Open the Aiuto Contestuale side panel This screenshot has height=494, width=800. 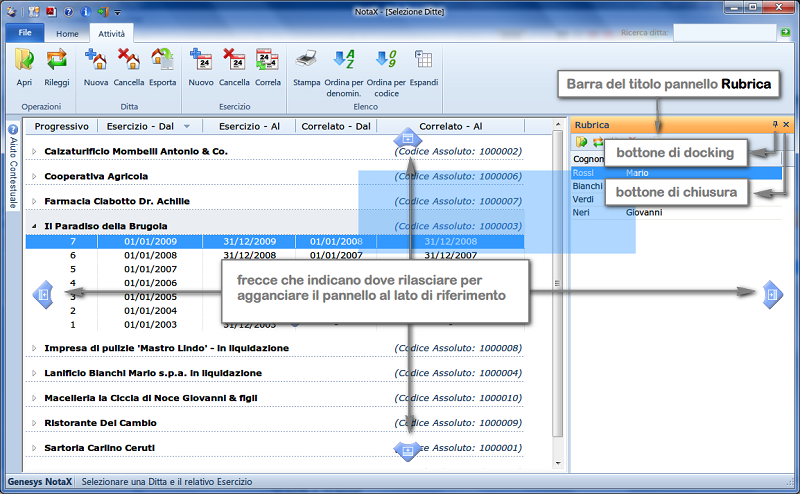13,166
